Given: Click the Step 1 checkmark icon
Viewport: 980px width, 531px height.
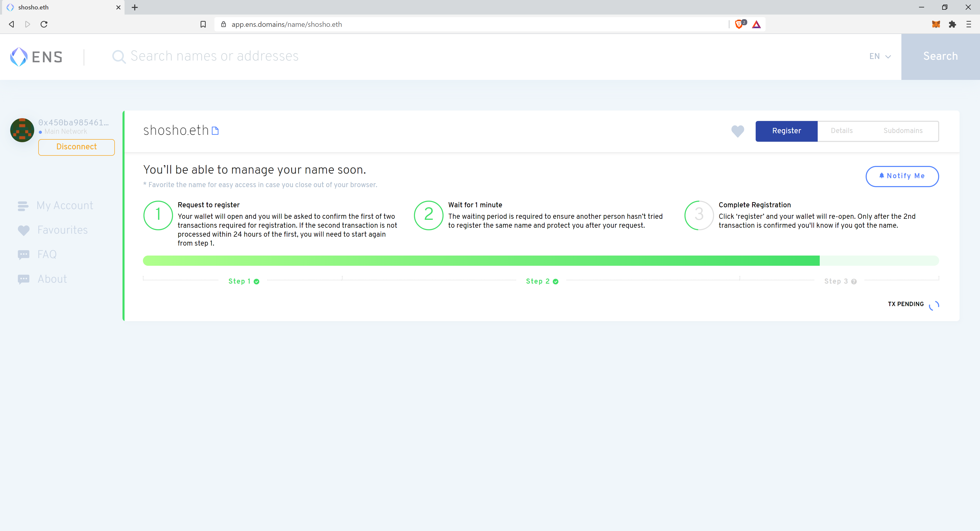Looking at the screenshot, I should click(256, 282).
